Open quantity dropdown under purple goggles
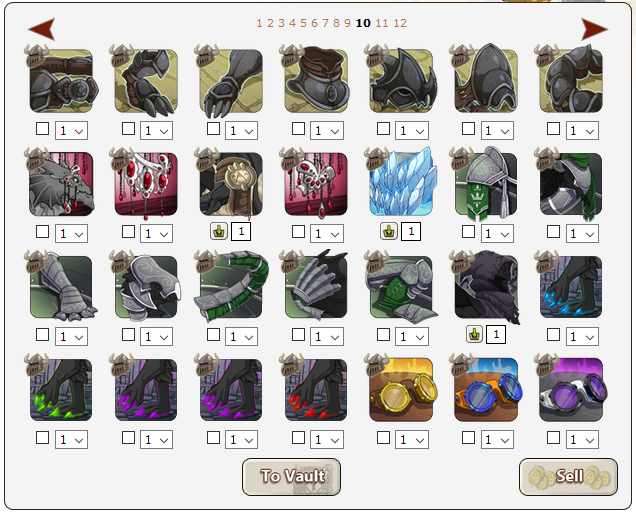This screenshot has height=512, width=636. pos(582,439)
